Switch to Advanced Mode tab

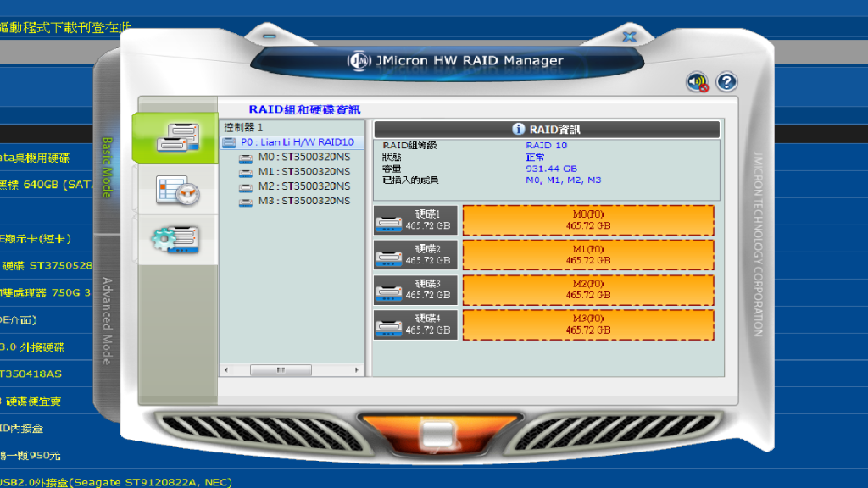pos(107,321)
